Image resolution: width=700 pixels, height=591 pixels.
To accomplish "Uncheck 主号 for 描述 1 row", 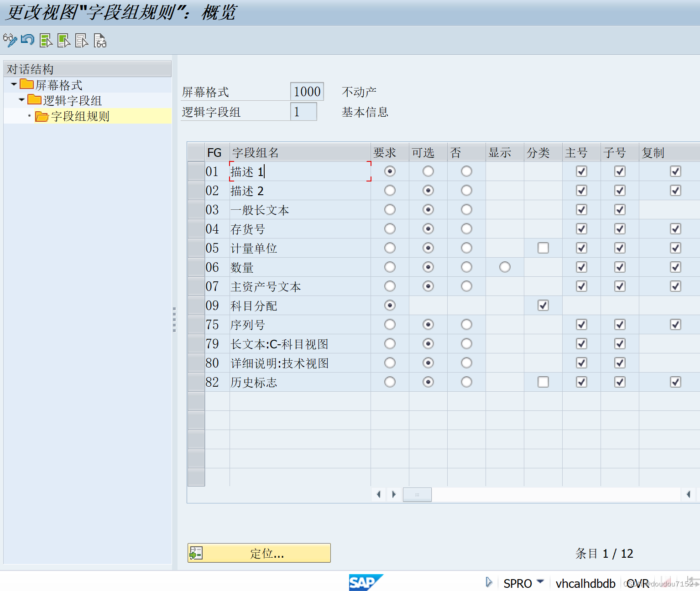I will [581, 171].
